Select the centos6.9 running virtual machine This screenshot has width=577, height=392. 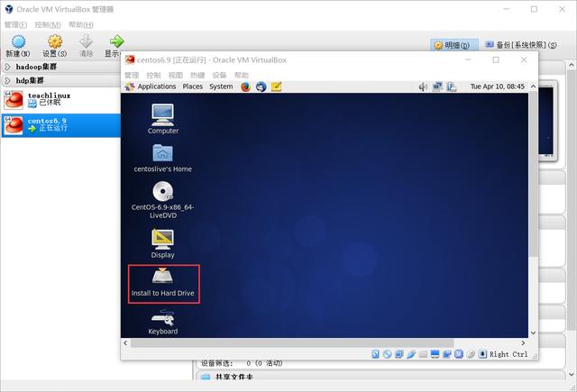tap(60, 125)
